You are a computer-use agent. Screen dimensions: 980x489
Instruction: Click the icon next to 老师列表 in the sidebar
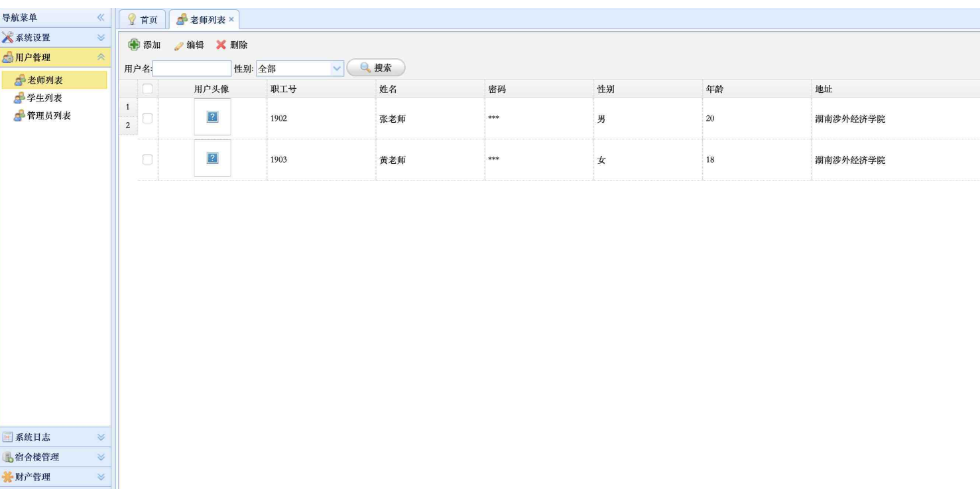(x=20, y=80)
